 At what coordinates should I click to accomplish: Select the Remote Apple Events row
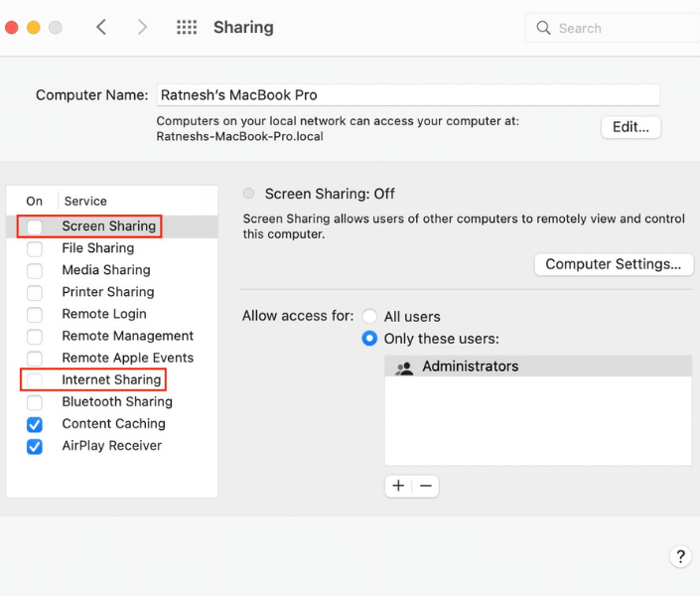pyautogui.click(x=111, y=358)
